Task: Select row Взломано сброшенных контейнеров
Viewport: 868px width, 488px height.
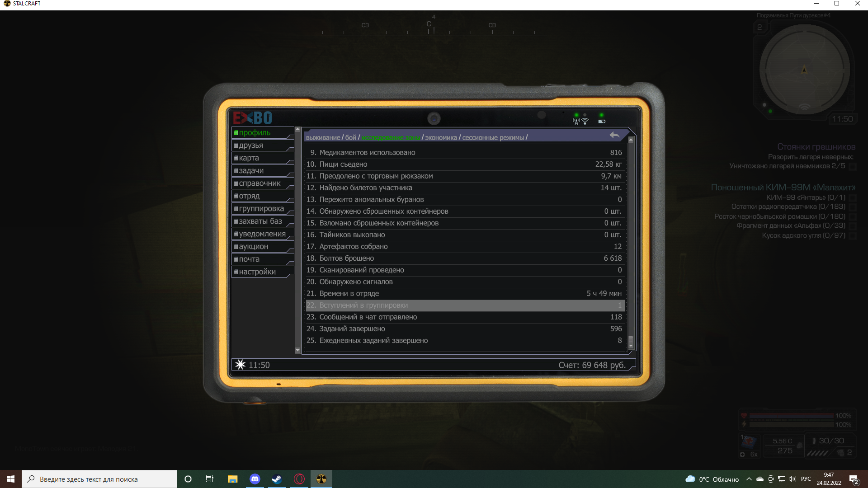Action: point(465,223)
